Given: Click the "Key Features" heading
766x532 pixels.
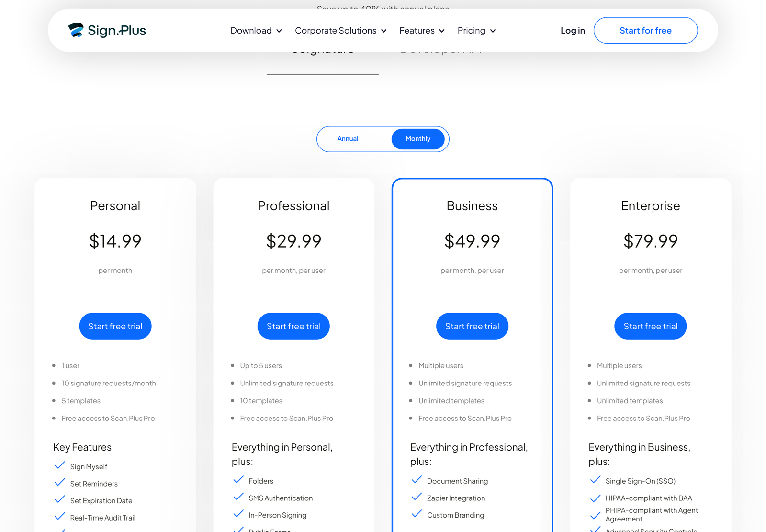Looking at the screenshot, I should (x=82, y=447).
